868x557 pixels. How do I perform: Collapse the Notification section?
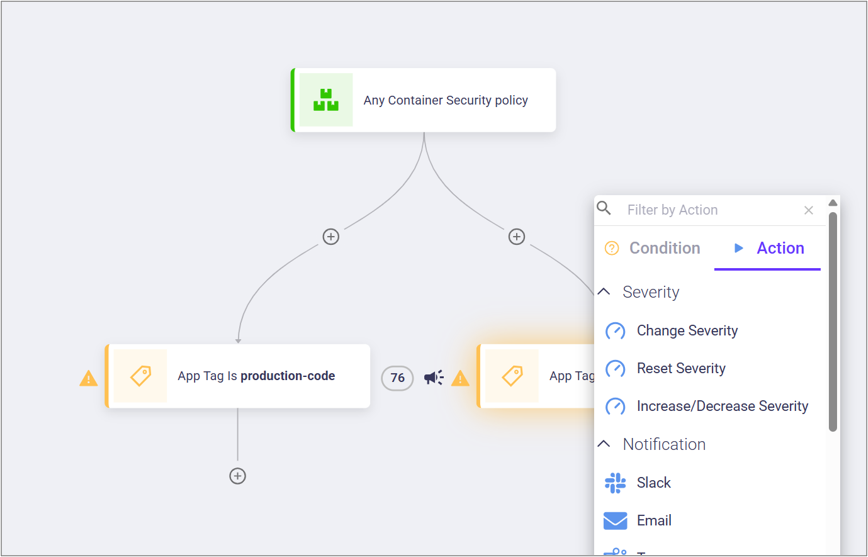pos(604,444)
